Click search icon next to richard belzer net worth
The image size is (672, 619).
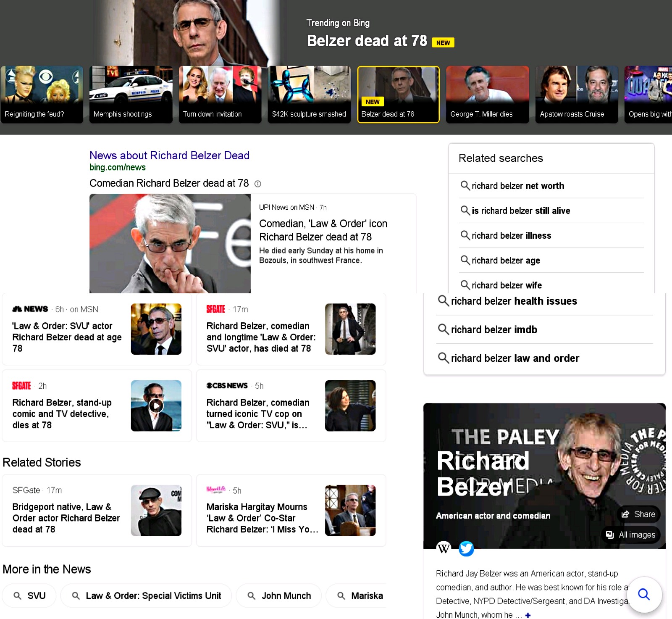[x=465, y=185]
